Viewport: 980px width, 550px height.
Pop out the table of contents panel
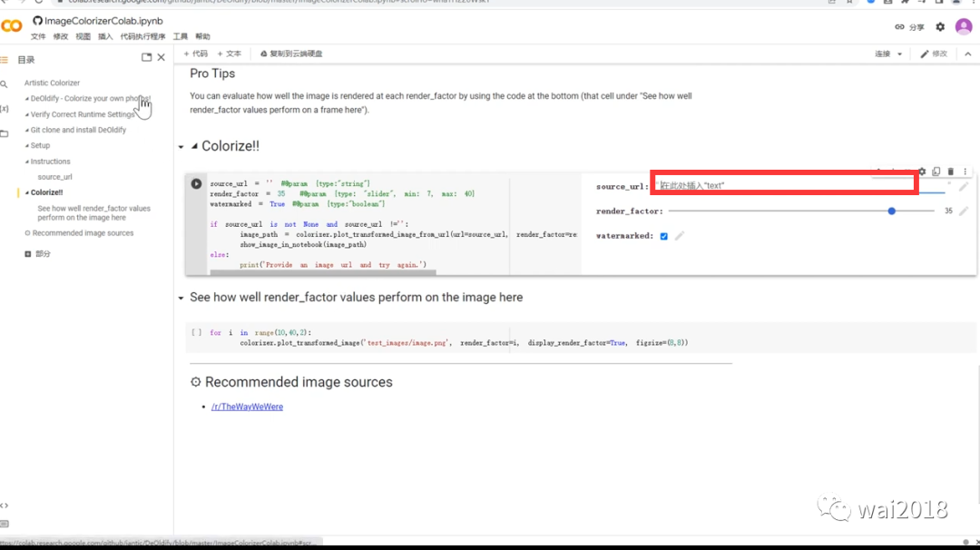[x=146, y=57]
